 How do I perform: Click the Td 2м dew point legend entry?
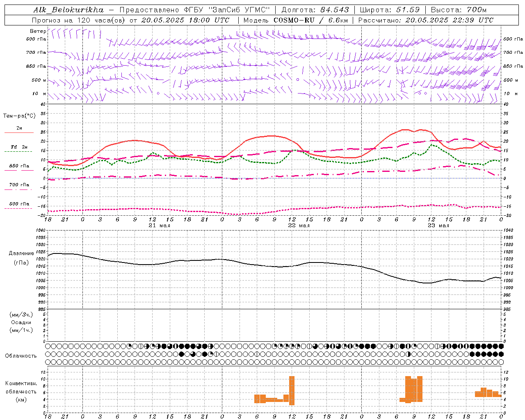pos(19,147)
